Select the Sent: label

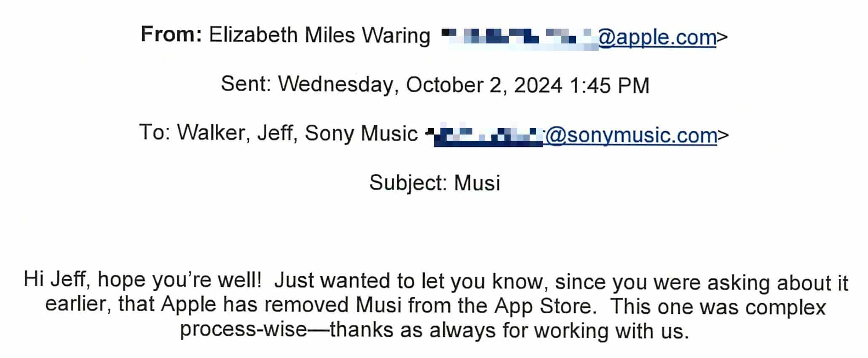pyautogui.click(x=246, y=84)
